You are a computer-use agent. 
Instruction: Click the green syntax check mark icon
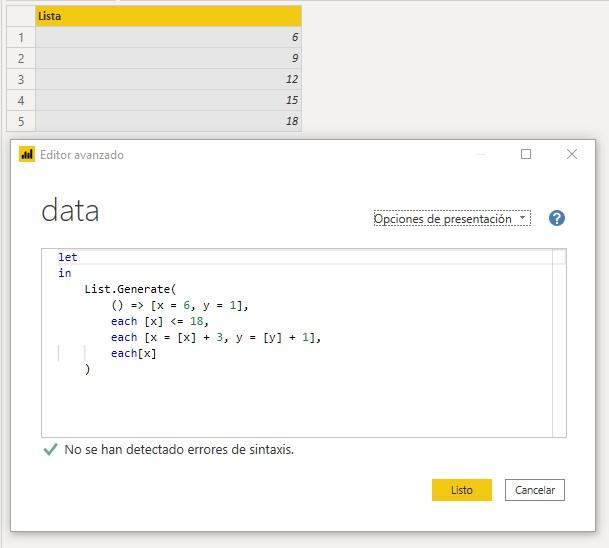pyautogui.click(x=51, y=450)
